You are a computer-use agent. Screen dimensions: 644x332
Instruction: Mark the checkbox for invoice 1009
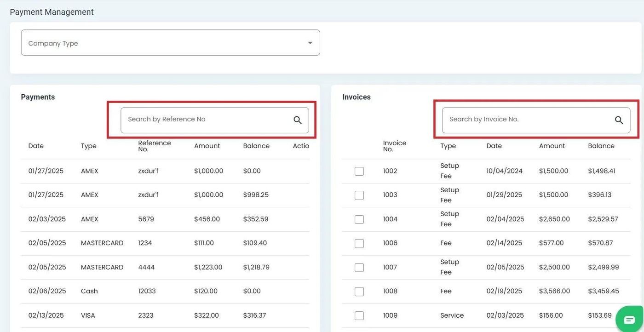(359, 315)
